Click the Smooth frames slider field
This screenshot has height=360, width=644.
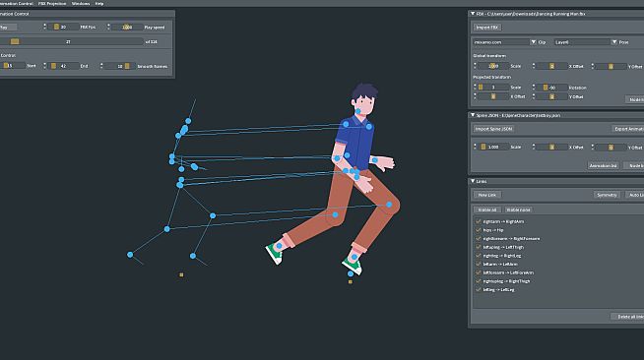coord(120,66)
